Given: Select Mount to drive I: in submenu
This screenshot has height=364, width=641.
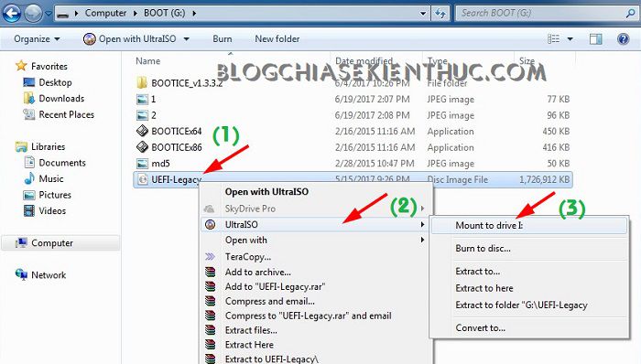Looking at the screenshot, I should click(x=529, y=225).
